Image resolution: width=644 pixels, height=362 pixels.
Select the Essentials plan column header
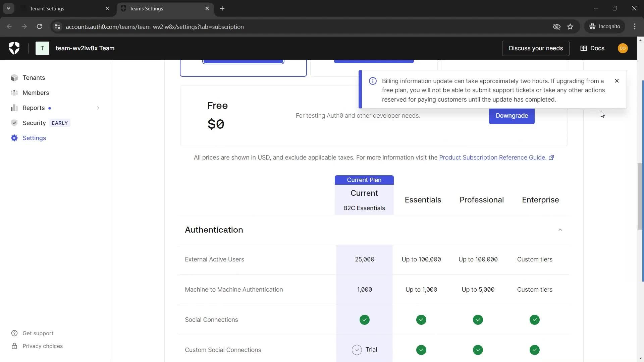423,200
